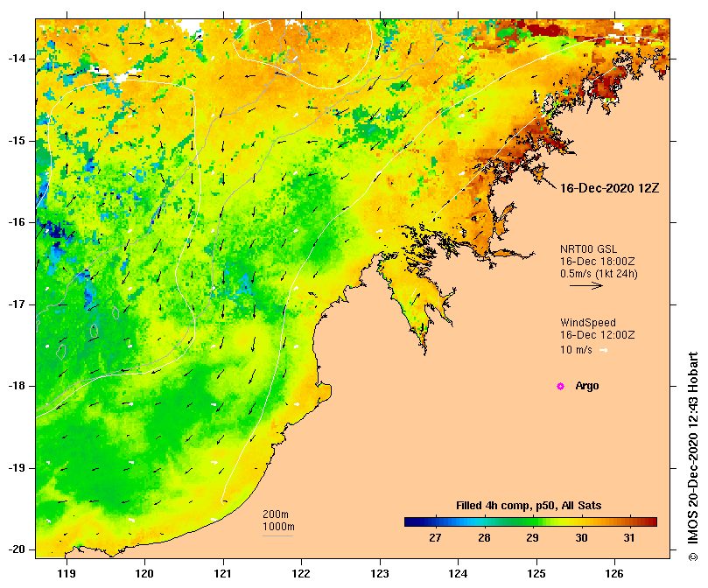Click the "126" longitude axis label
This screenshot has height=588, width=708.
(x=614, y=573)
